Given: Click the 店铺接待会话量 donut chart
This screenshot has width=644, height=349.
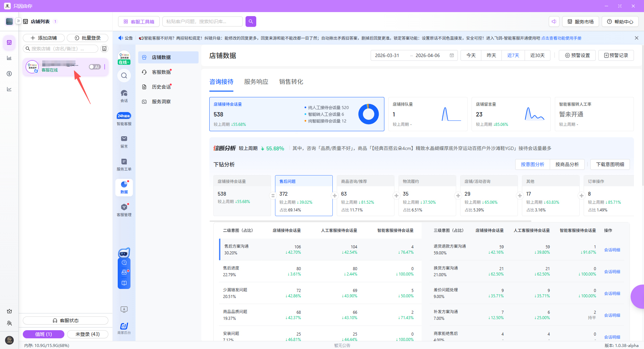Looking at the screenshot, I should click(x=368, y=114).
